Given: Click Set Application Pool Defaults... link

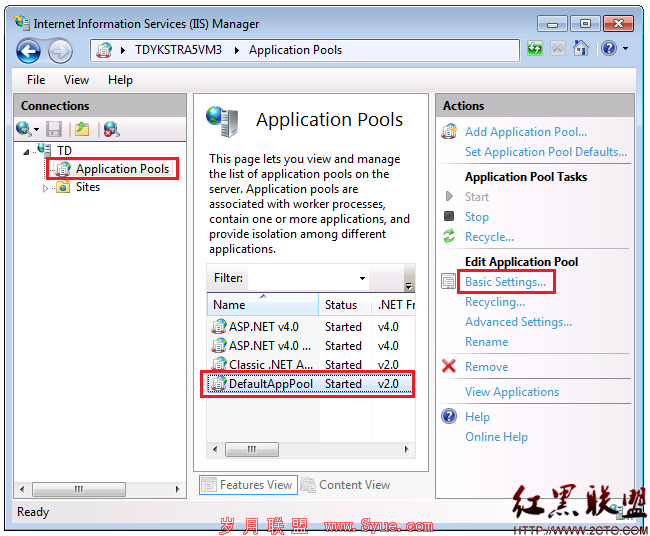Looking at the screenshot, I should [546, 152].
